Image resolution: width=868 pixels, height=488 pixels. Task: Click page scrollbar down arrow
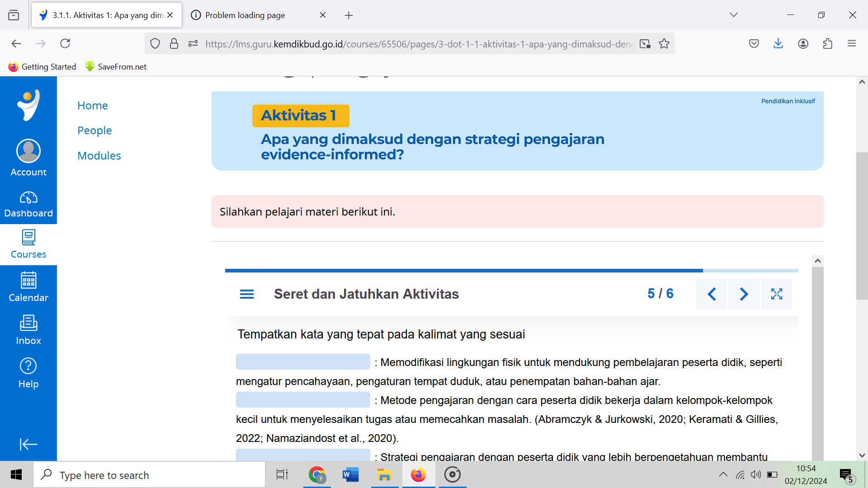point(862,455)
